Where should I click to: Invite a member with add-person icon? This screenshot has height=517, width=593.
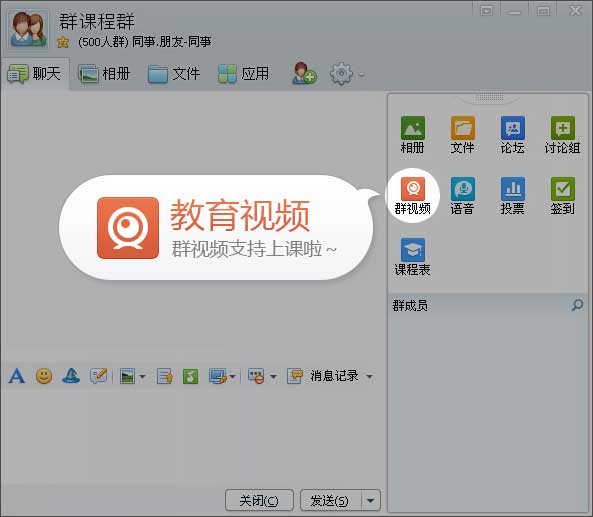coord(304,73)
